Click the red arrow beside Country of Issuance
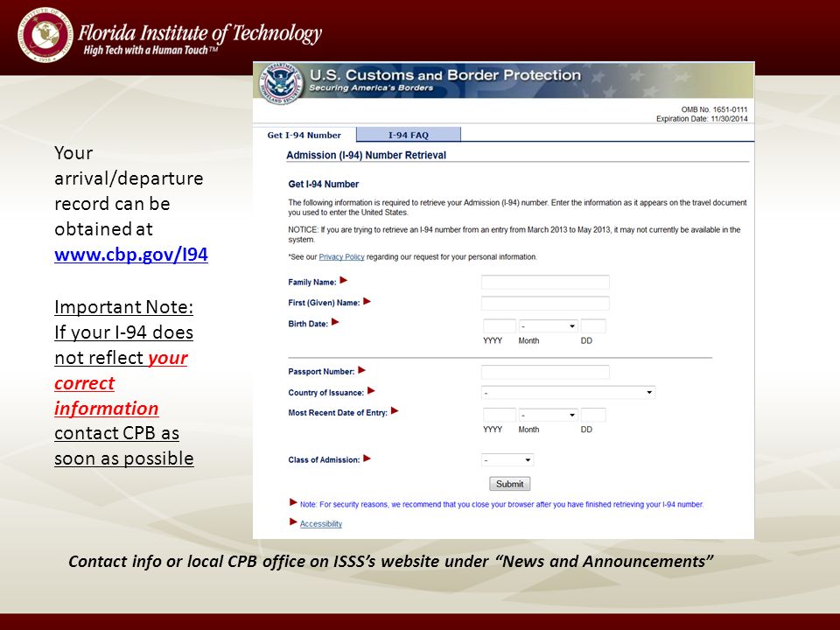 point(371,391)
